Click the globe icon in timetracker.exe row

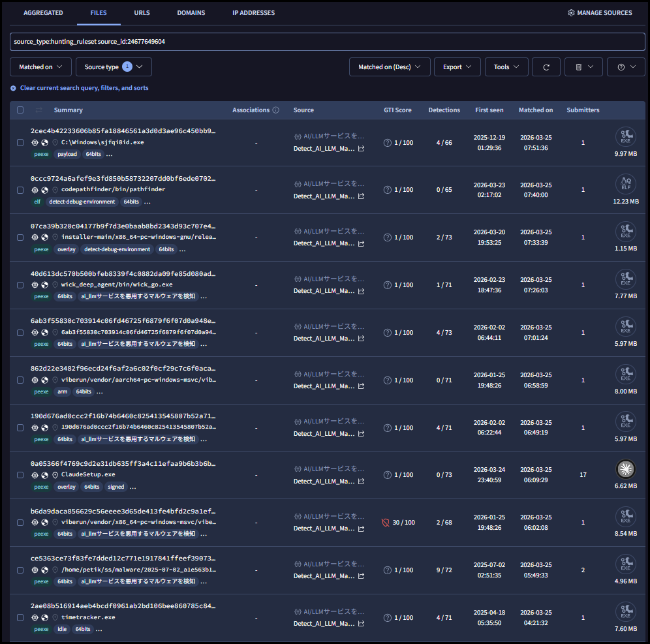click(x=45, y=617)
